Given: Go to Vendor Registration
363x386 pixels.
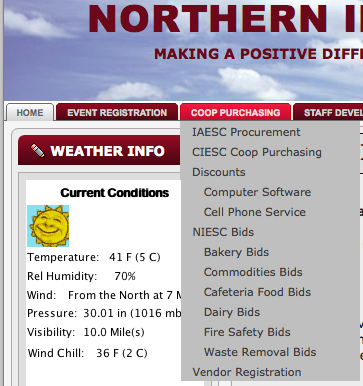Looking at the screenshot, I should pyautogui.click(x=247, y=372).
